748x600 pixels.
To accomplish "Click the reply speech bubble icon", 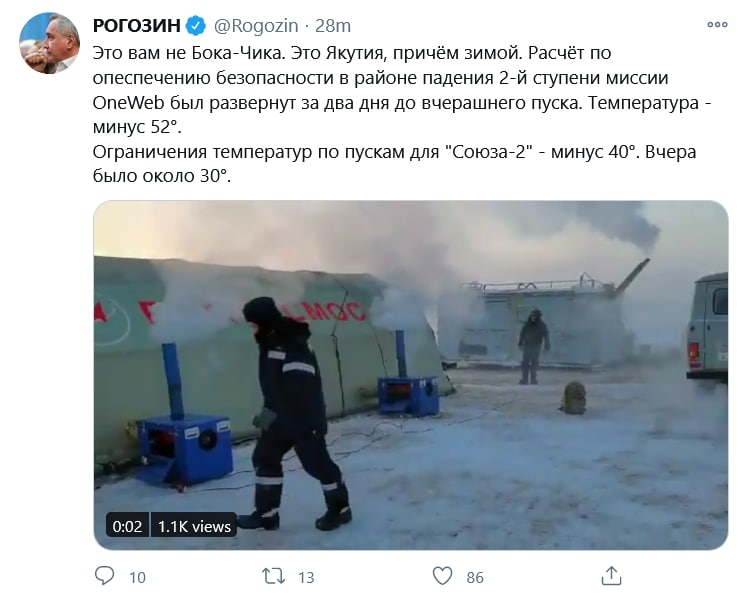I will point(104,576).
